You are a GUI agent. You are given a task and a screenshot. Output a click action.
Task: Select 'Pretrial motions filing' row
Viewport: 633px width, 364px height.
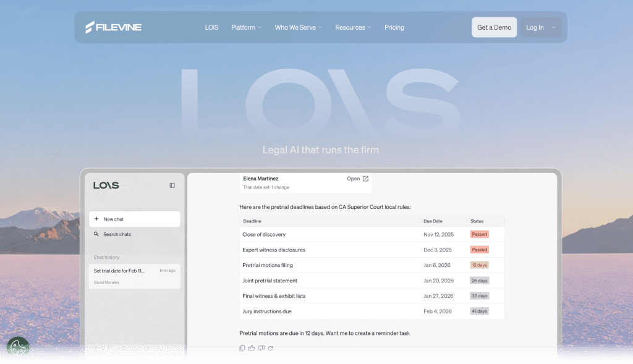372,265
